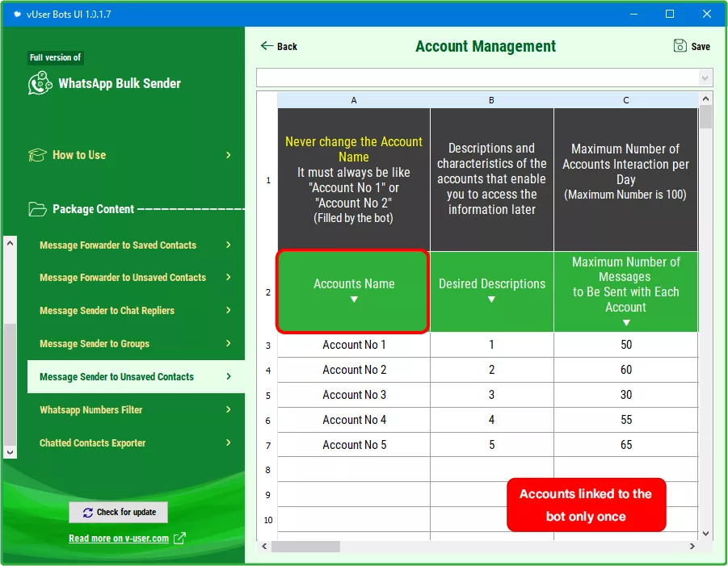Select column A header
728x566 pixels.
point(354,100)
